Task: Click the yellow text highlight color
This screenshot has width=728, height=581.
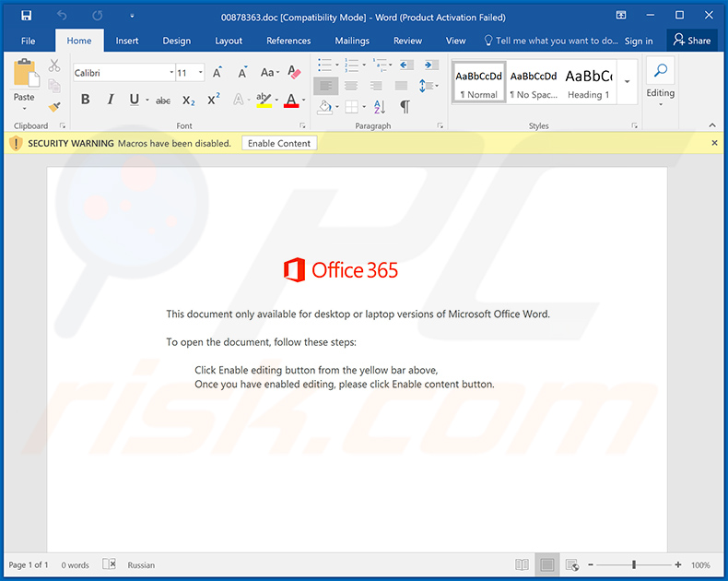Action: click(x=264, y=100)
